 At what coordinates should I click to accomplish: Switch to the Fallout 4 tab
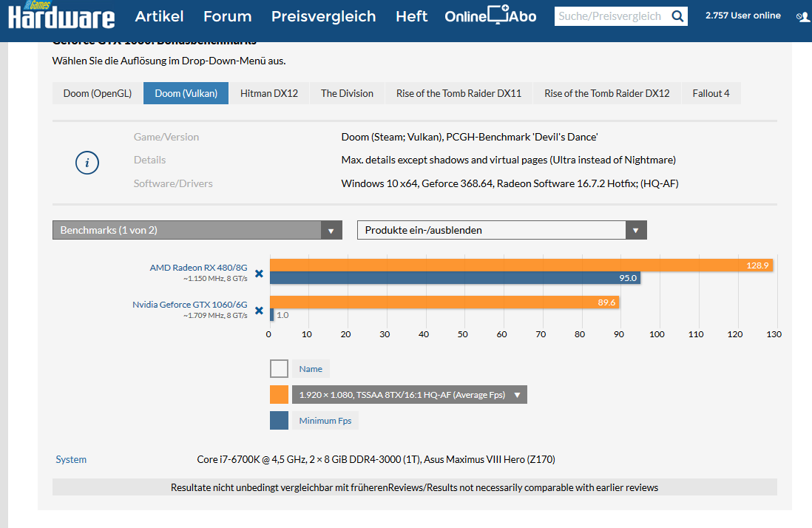click(x=711, y=93)
